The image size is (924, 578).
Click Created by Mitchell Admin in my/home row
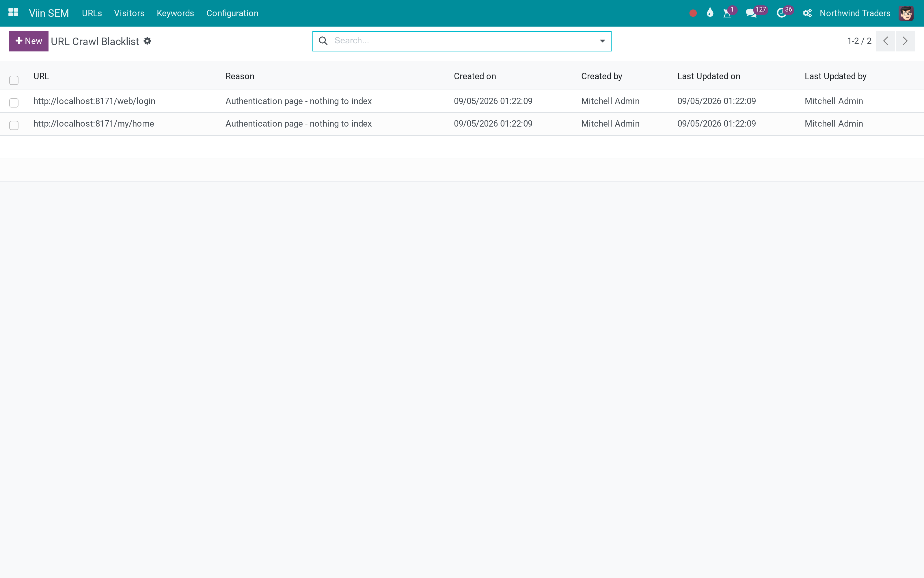tap(610, 123)
